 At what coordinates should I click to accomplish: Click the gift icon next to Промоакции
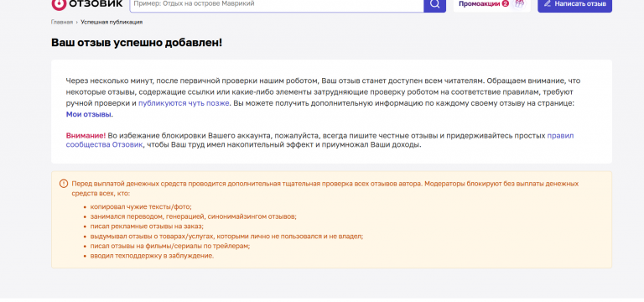tap(520, 3)
